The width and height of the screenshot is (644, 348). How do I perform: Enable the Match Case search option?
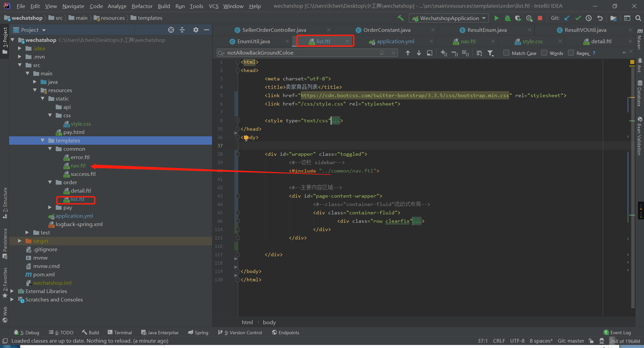(x=506, y=53)
